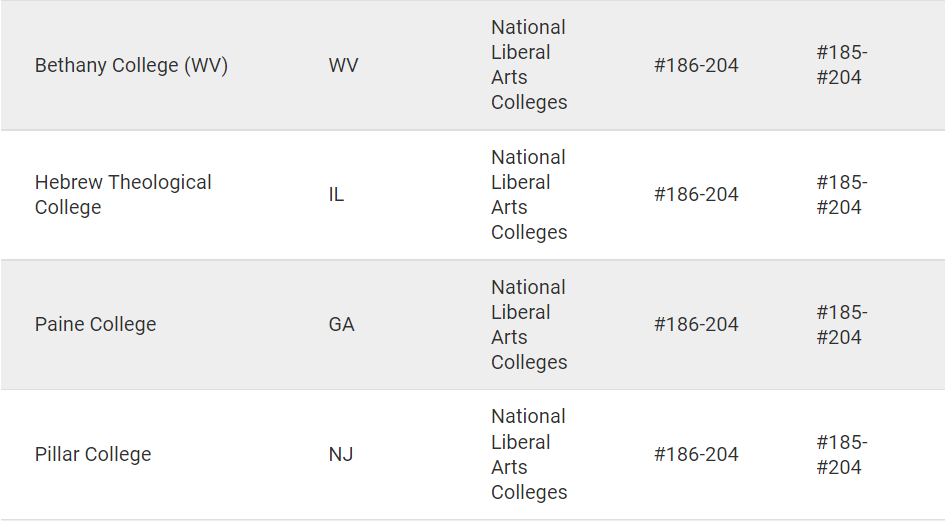Click the #185-#204 value in Paine College row
Screen dimensions: 946x521
[842, 324]
